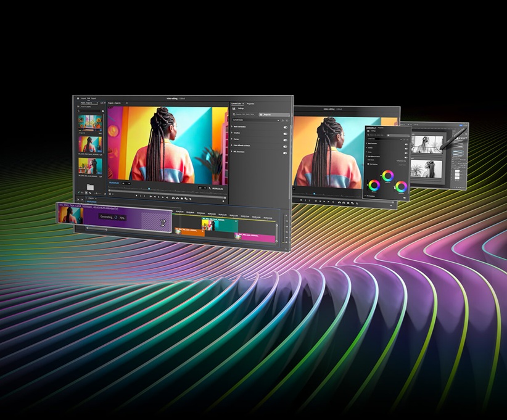
Task: Click the wrench settings icon in program monitor
Action: tap(210, 188)
